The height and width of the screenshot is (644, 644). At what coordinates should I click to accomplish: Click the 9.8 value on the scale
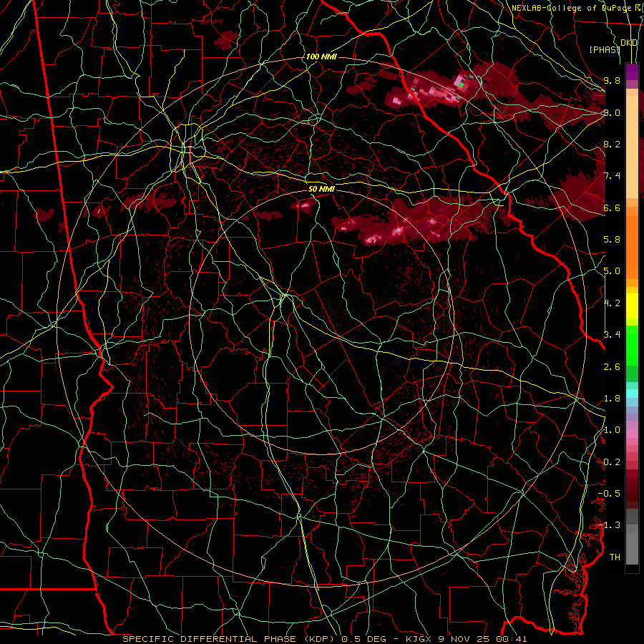612,80
